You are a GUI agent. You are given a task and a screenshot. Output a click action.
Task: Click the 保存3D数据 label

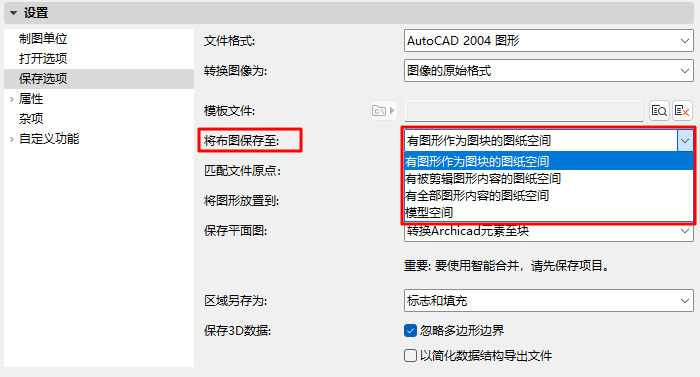click(238, 331)
